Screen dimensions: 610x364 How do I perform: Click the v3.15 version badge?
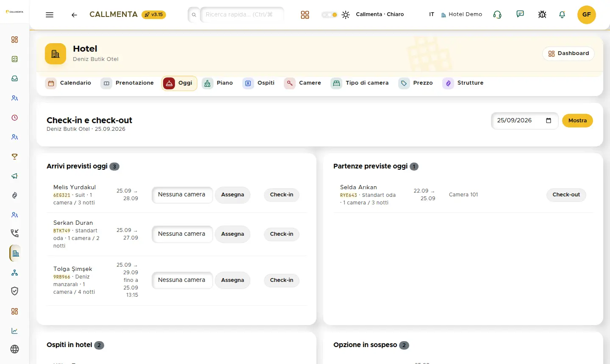(x=154, y=15)
